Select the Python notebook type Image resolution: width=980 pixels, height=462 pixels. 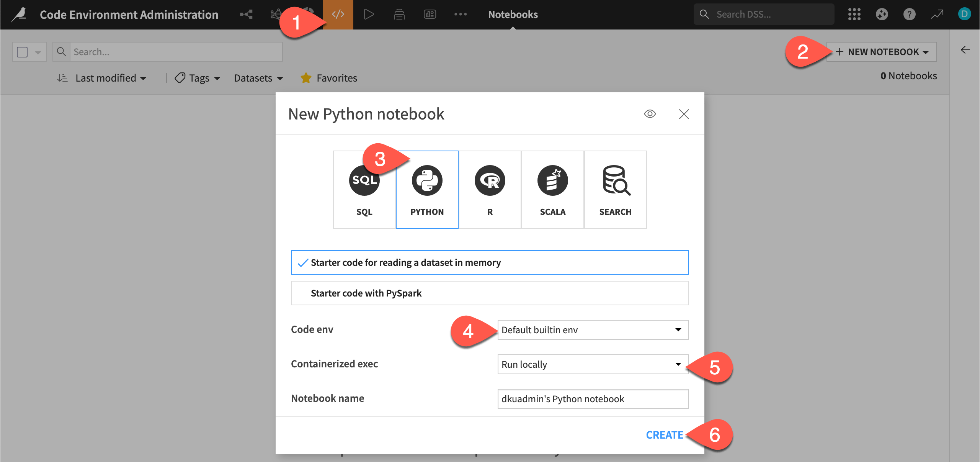tap(427, 190)
